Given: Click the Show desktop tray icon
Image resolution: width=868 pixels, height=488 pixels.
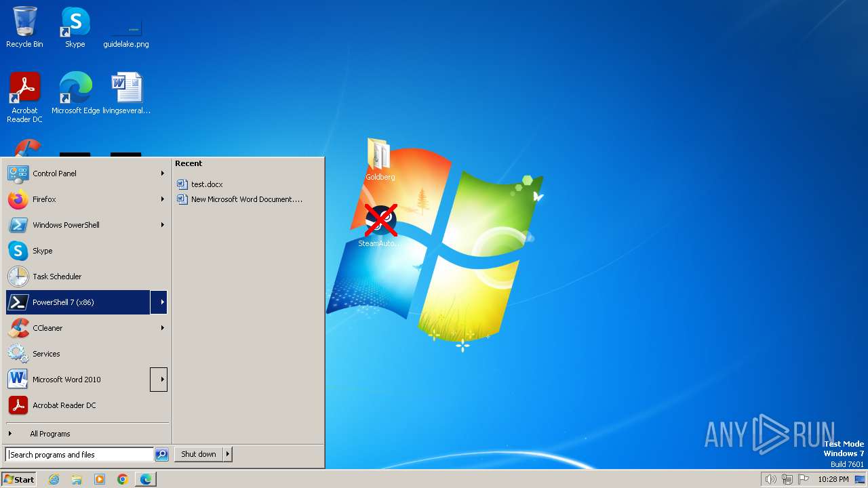Looking at the screenshot, I should pos(860,479).
